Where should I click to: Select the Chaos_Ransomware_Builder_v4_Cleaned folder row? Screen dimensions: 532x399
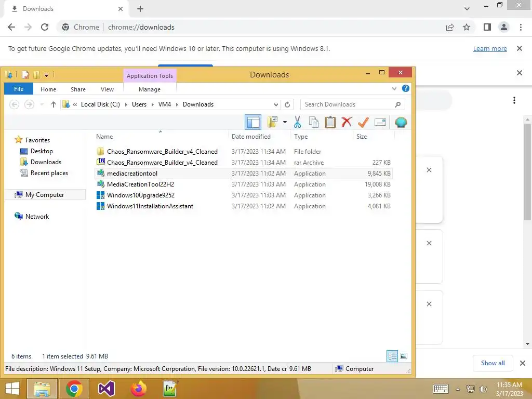(244, 151)
